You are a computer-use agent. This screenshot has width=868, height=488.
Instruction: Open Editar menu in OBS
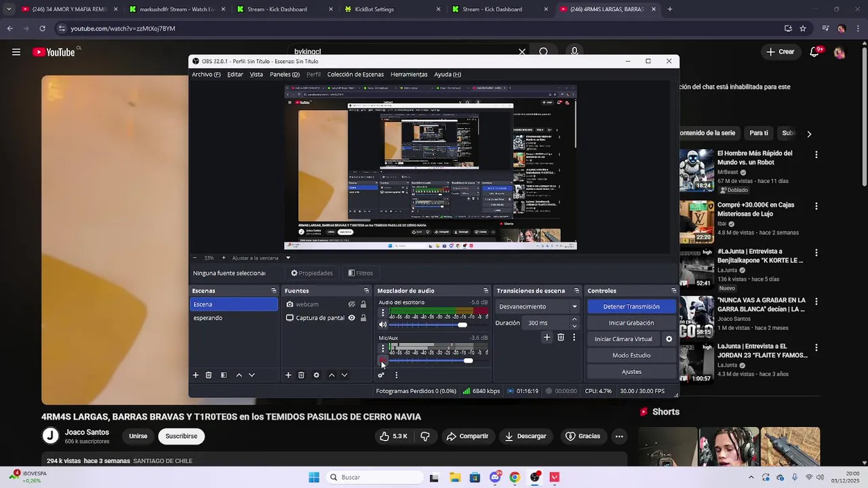click(x=235, y=75)
